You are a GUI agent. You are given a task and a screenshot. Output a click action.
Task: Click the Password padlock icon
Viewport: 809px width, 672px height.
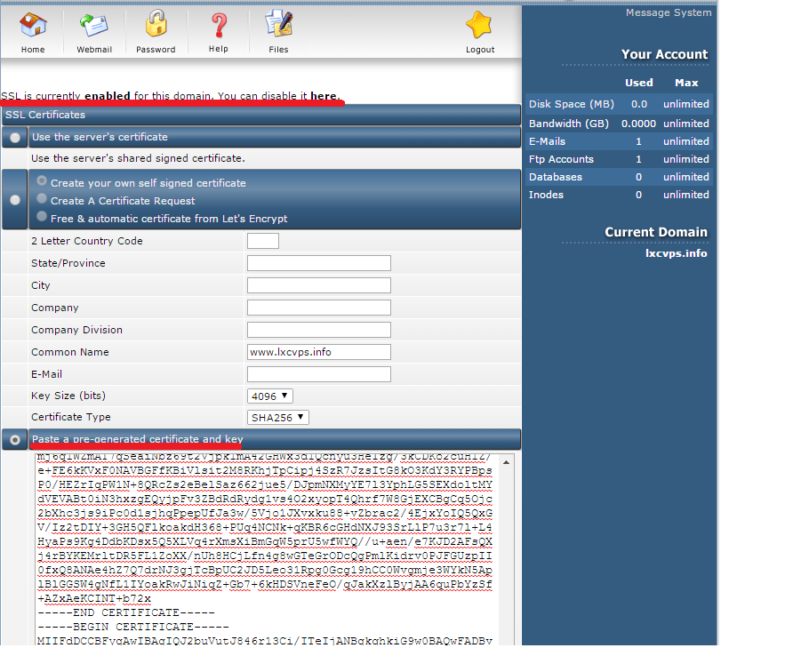156,25
